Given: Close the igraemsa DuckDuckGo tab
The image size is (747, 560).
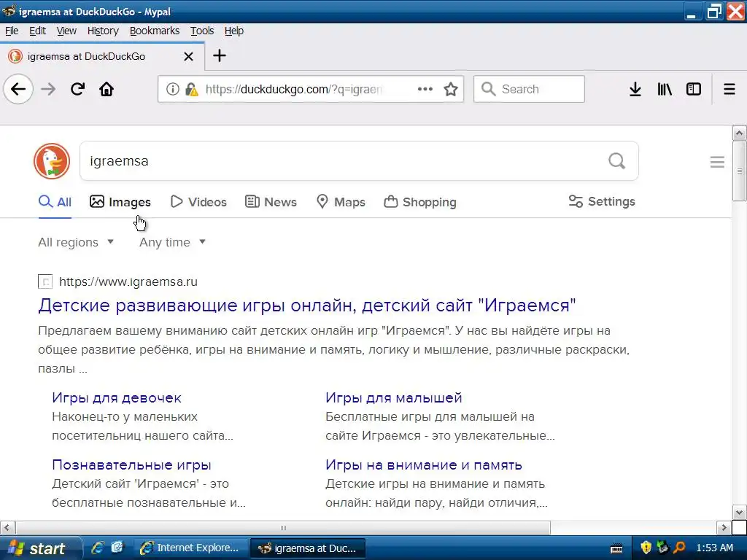Looking at the screenshot, I should click(189, 57).
